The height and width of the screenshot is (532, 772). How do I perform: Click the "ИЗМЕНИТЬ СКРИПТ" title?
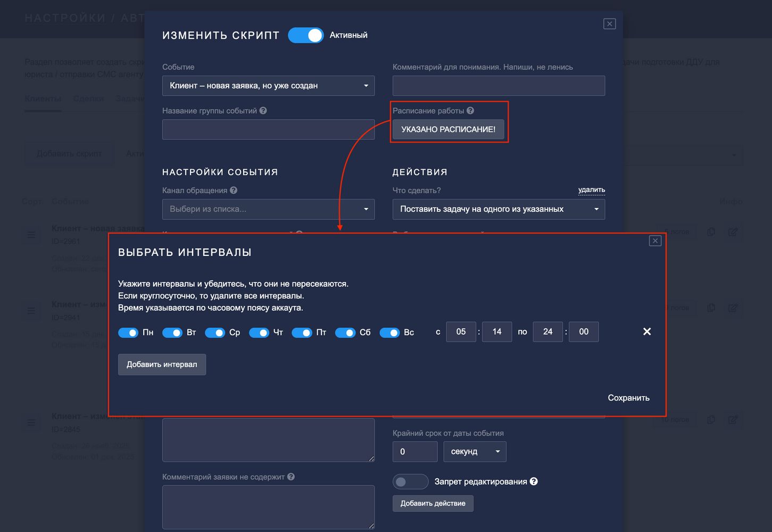(x=221, y=35)
